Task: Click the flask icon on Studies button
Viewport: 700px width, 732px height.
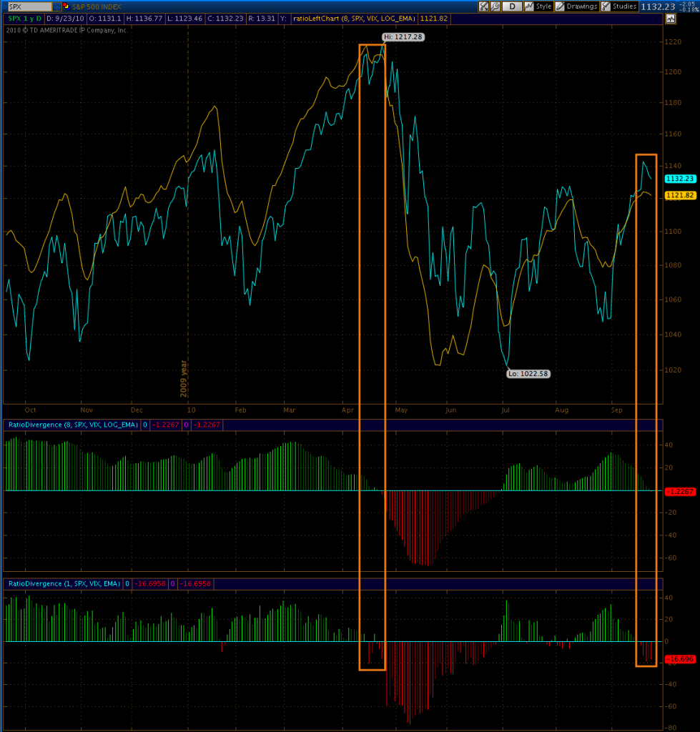Action: point(606,6)
